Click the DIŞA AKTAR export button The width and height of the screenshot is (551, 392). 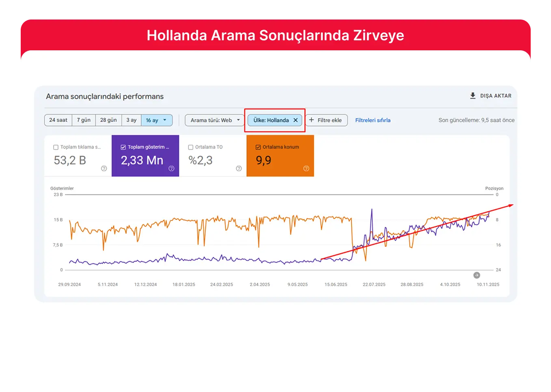(495, 96)
